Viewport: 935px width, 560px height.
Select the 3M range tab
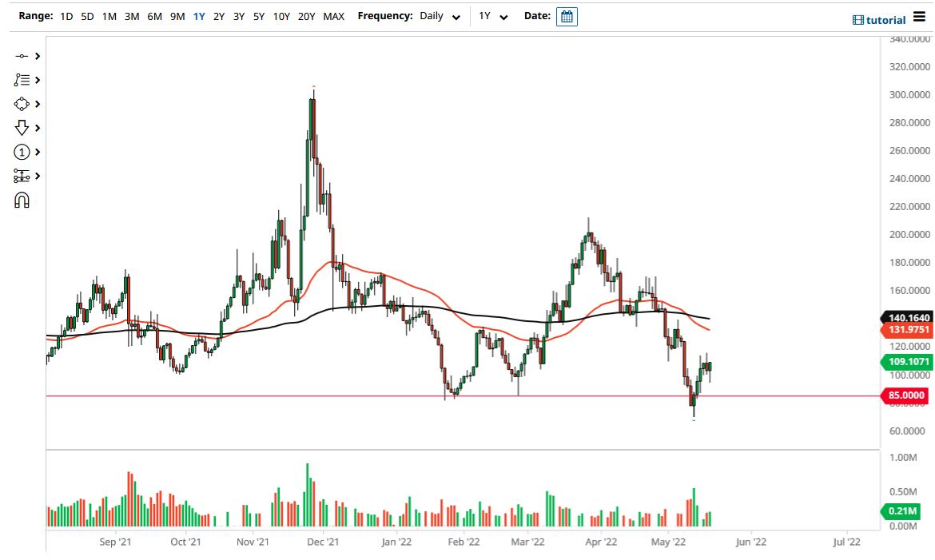pyautogui.click(x=131, y=16)
